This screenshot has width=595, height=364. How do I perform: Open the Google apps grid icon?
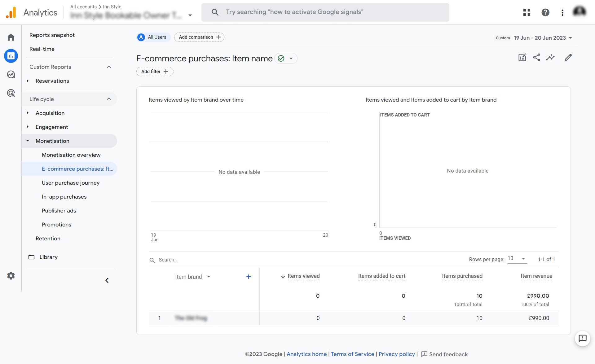(x=527, y=12)
